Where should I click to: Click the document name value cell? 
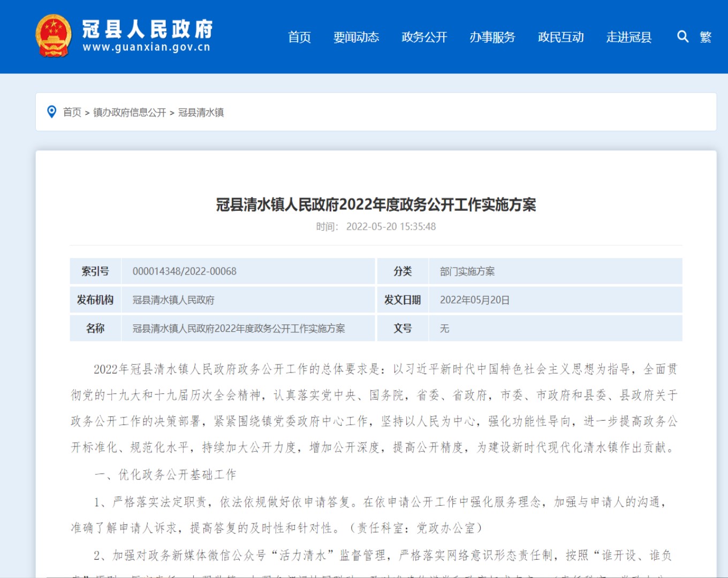pyautogui.click(x=248, y=328)
